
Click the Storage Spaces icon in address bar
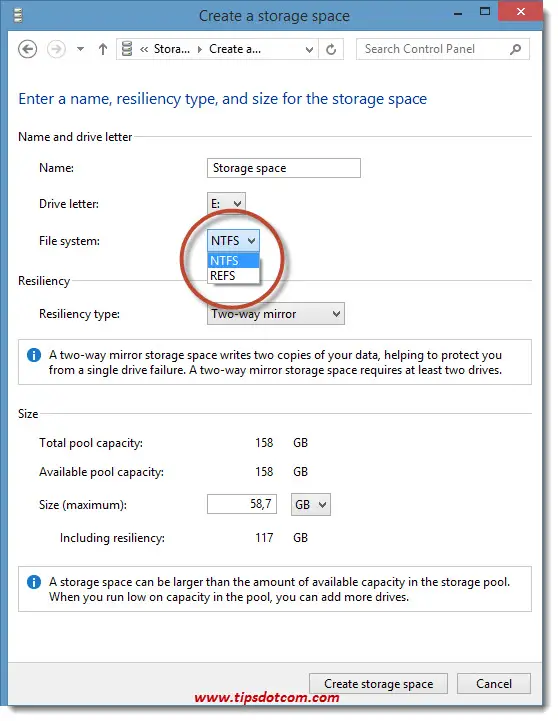click(x=127, y=49)
